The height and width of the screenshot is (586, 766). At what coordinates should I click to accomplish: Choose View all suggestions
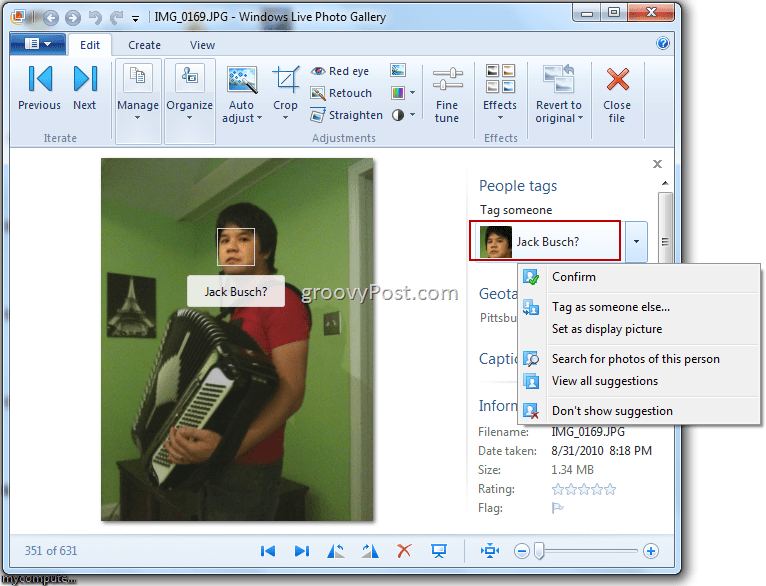tap(638, 381)
